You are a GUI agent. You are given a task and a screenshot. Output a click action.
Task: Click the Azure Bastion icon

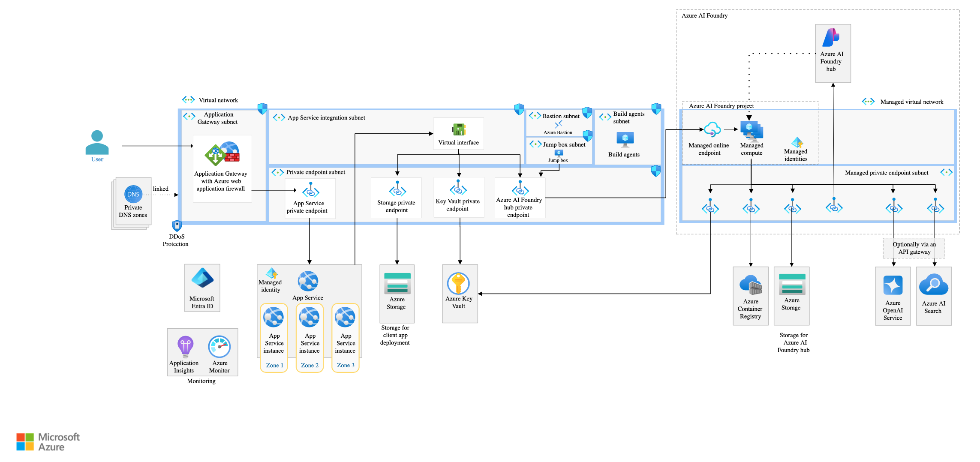558,124
